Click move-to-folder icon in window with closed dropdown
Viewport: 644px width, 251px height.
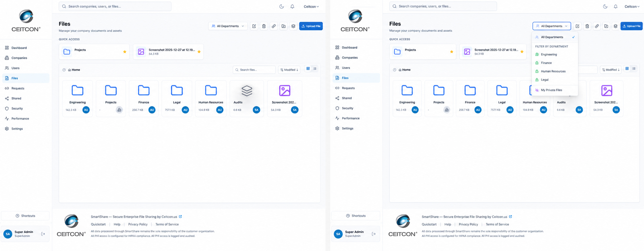tap(284, 26)
